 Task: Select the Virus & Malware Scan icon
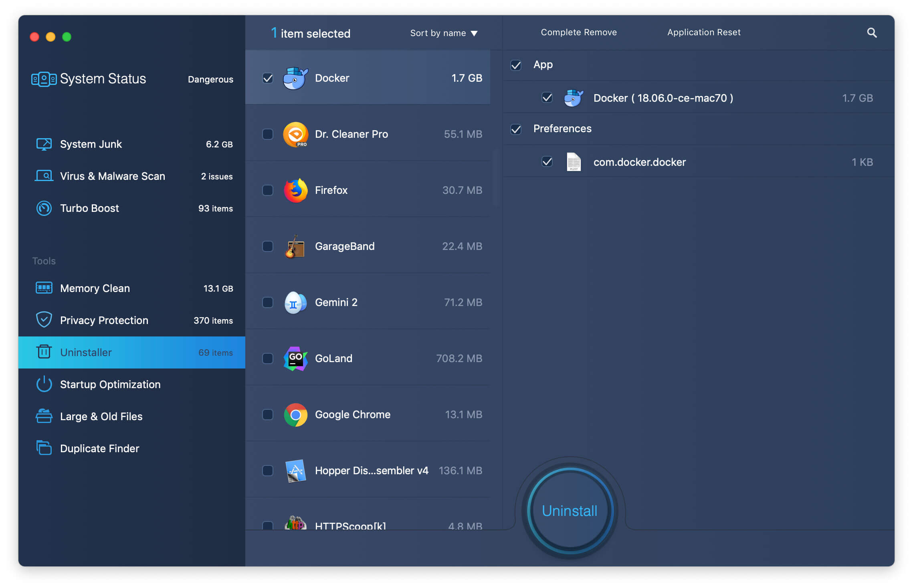click(43, 175)
